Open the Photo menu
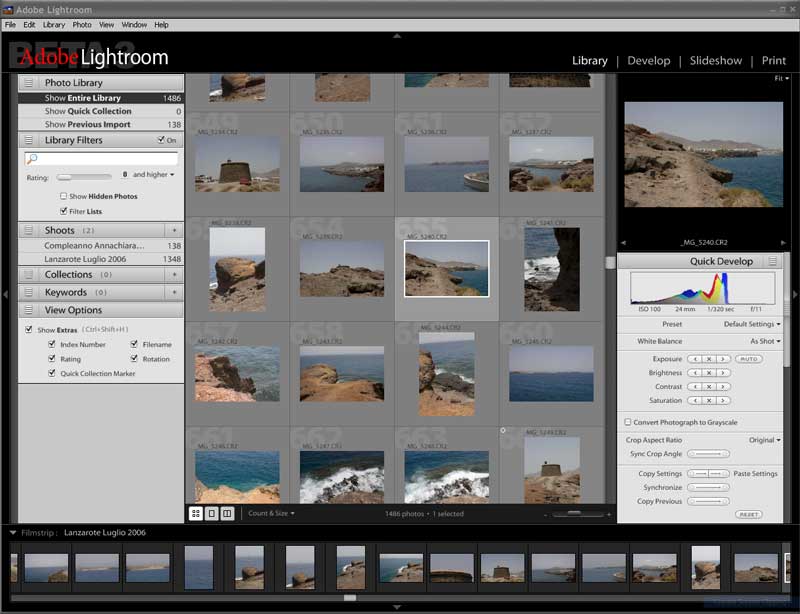The width and height of the screenshot is (800, 614). click(x=82, y=24)
